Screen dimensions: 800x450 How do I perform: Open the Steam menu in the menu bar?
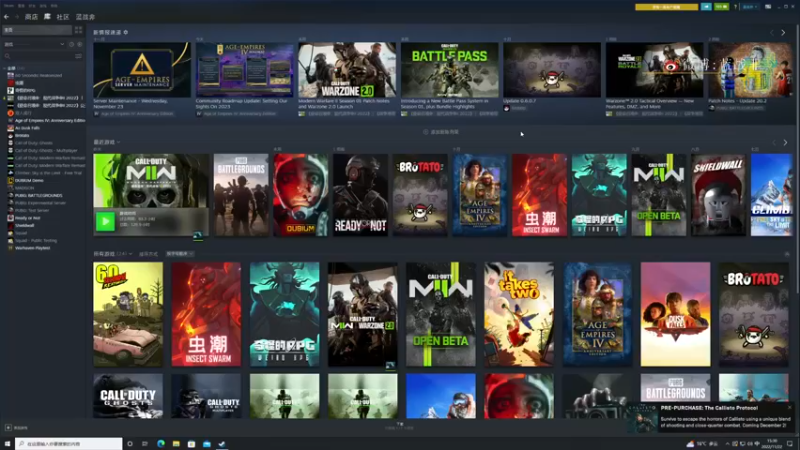[x=9, y=6]
